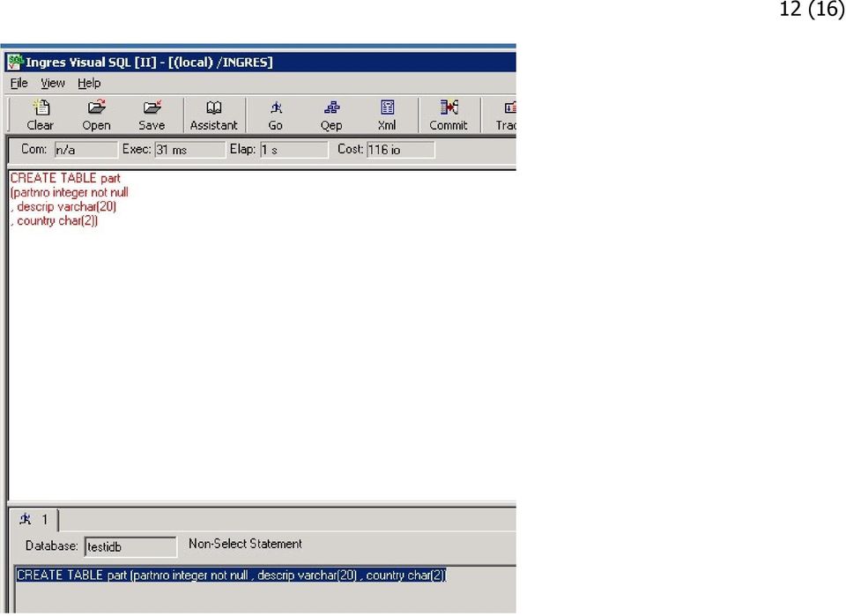Click the 'CREATE TABLE part' line in editor
Screen dimensions: 846x616
(x=65, y=178)
